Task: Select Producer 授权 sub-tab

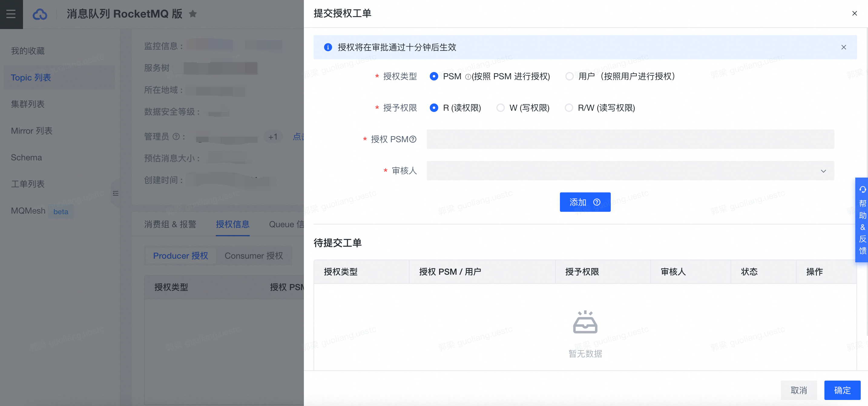Action: [181, 256]
